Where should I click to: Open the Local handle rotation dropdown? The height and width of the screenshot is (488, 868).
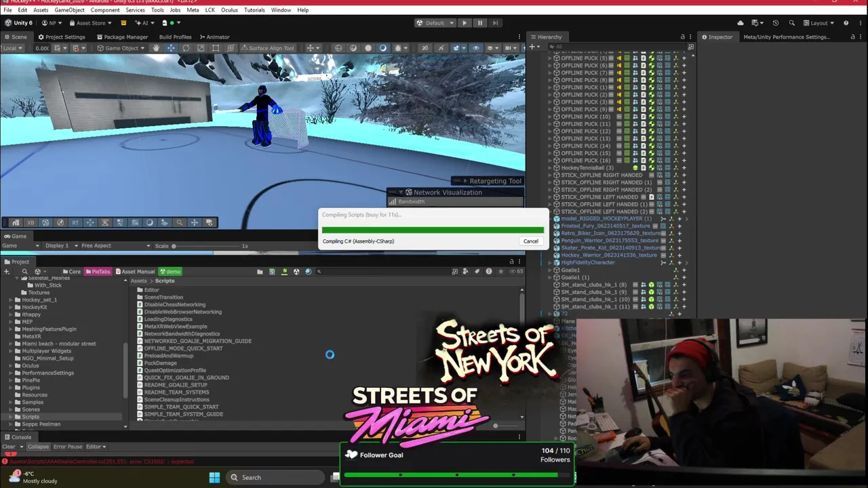pyautogui.click(x=12, y=48)
